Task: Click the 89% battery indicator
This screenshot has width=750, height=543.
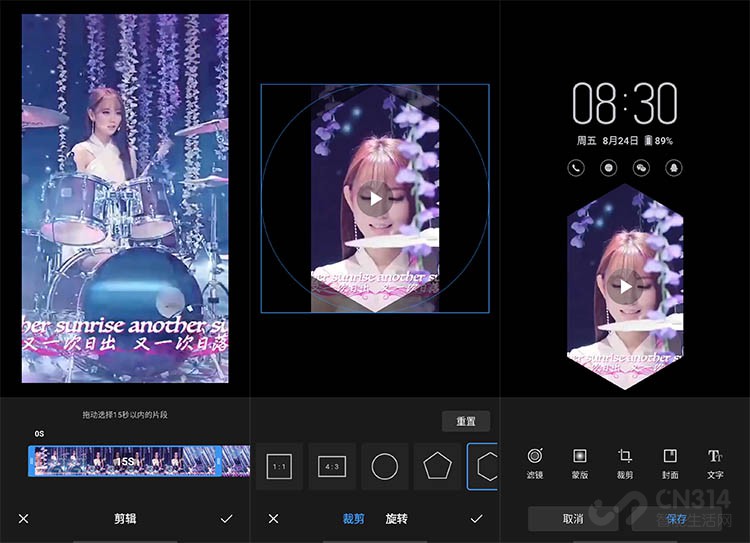Action: coord(659,141)
